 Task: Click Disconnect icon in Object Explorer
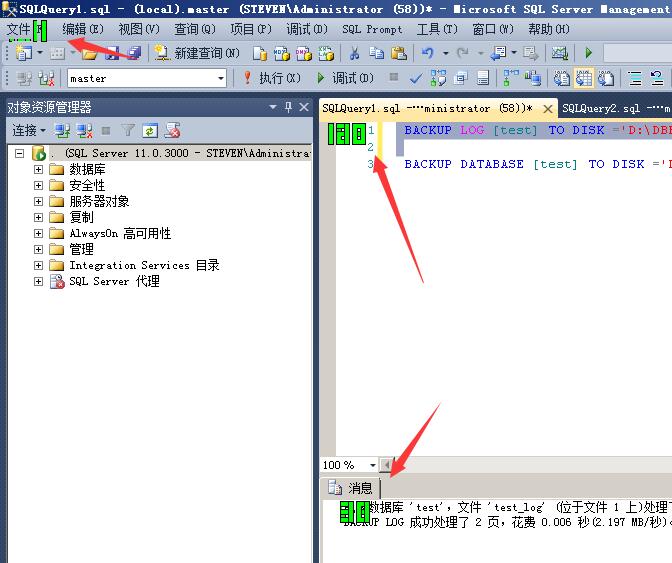(85, 130)
